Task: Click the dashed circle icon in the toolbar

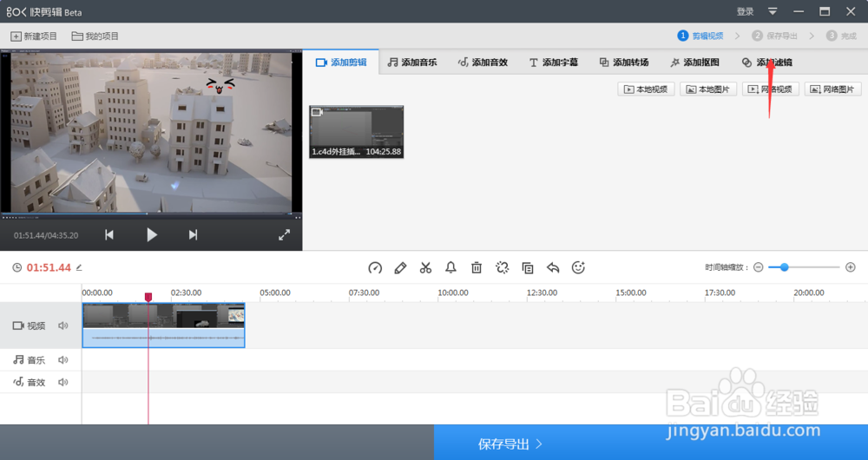Action: (x=502, y=268)
